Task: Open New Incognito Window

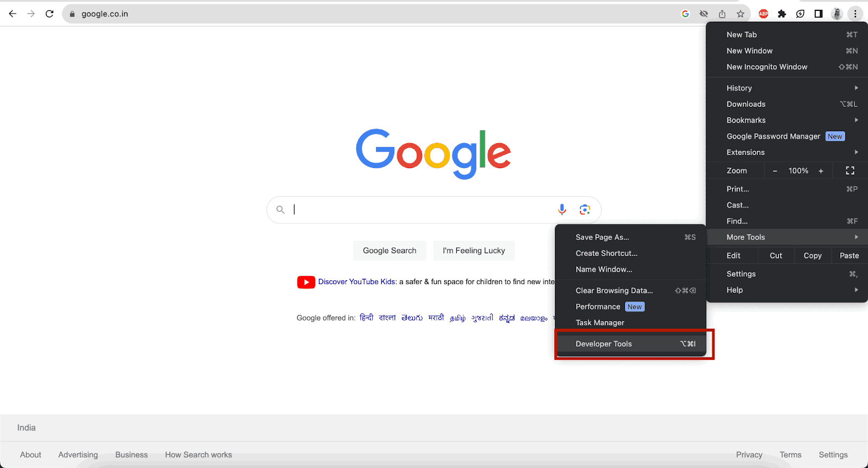Action: coord(787,67)
